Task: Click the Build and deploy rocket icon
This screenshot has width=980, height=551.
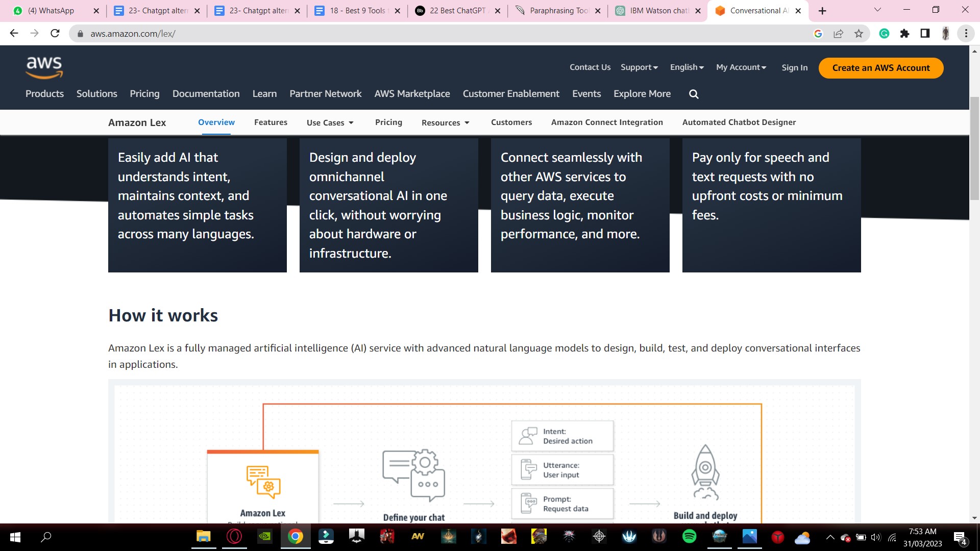Action: click(x=704, y=471)
